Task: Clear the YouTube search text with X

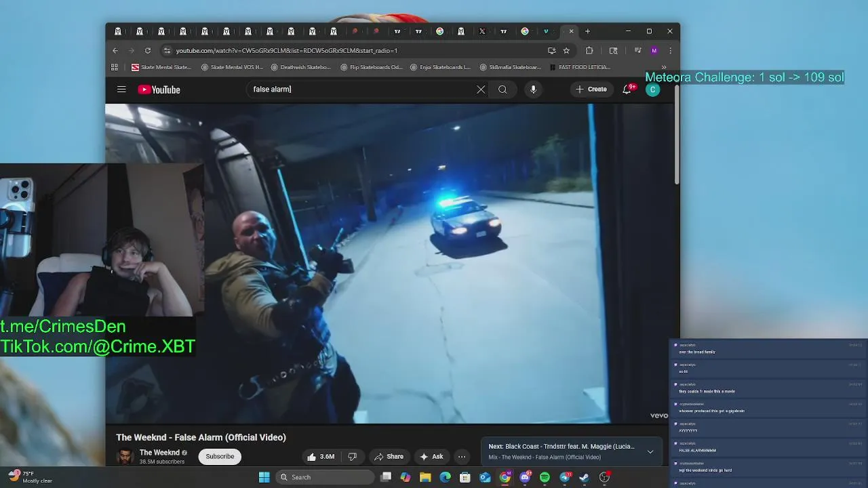Action: 481,89
